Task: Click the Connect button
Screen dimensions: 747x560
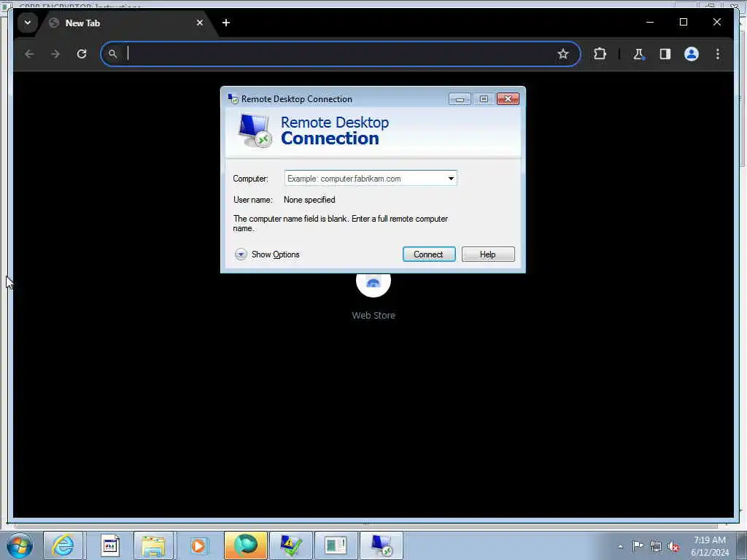Action: 429,254
